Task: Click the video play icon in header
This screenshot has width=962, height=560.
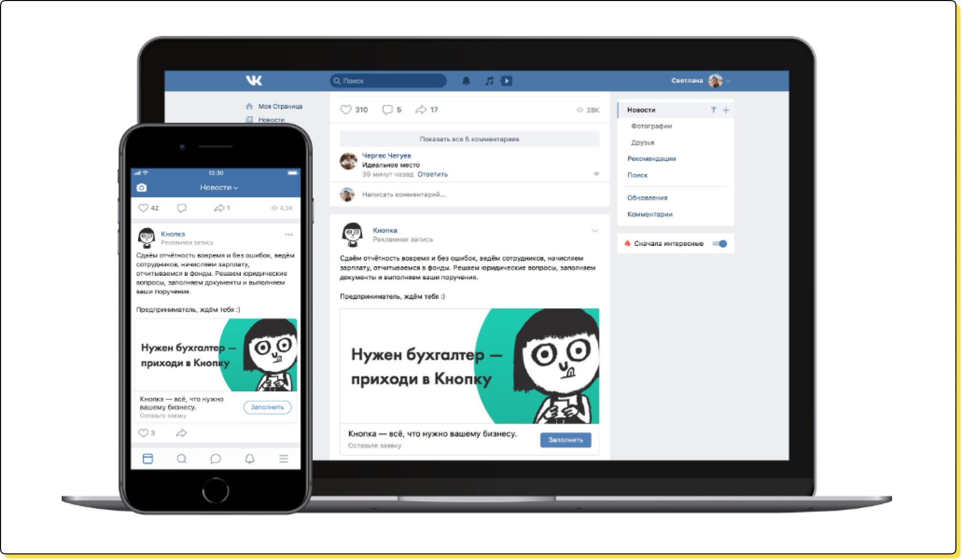Action: point(507,81)
